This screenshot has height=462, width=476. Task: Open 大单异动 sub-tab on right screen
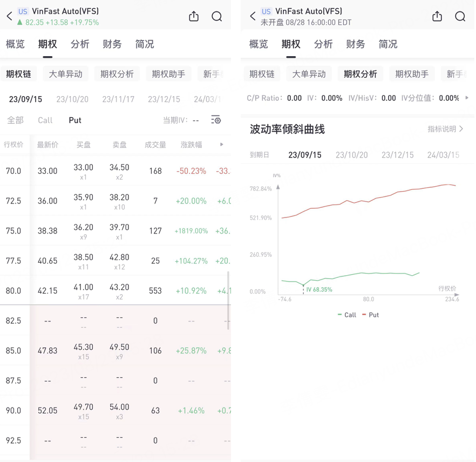coord(309,74)
